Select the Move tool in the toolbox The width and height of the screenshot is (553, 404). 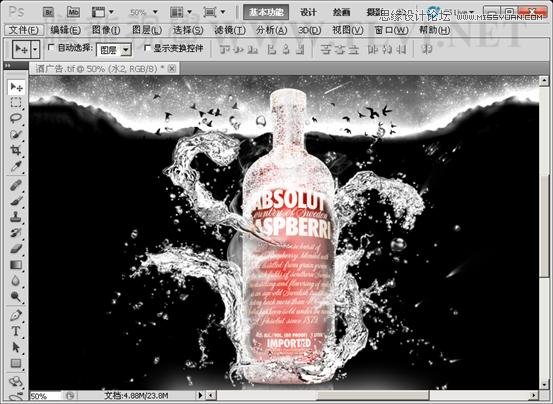pyautogui.click(x=16, y=87)
